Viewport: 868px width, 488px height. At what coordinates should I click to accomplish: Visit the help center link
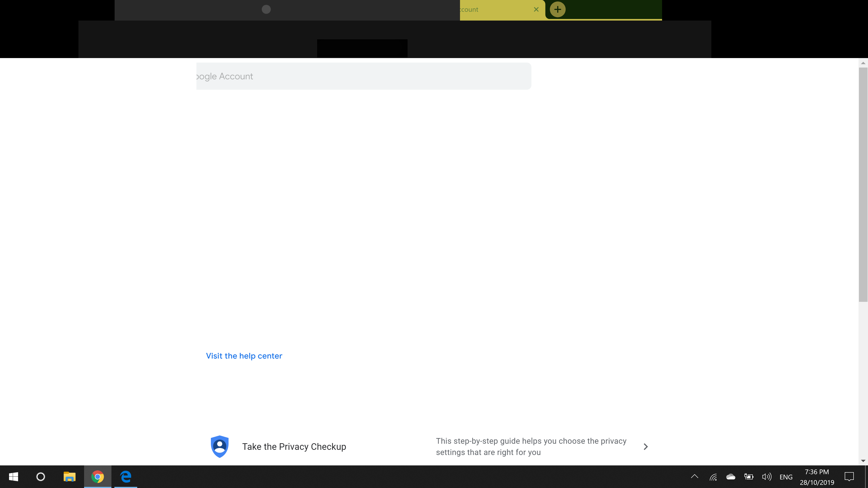pos(244,356)
